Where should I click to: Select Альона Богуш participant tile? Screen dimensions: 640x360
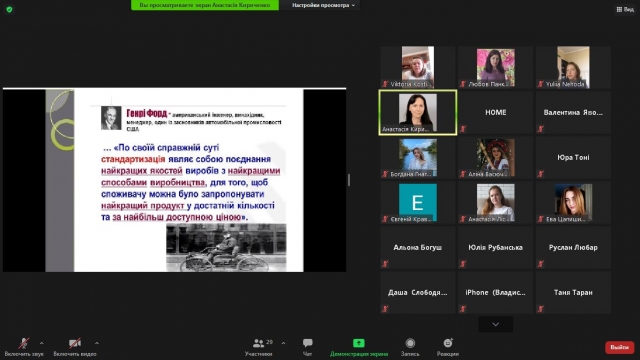(x=418, y=248)
